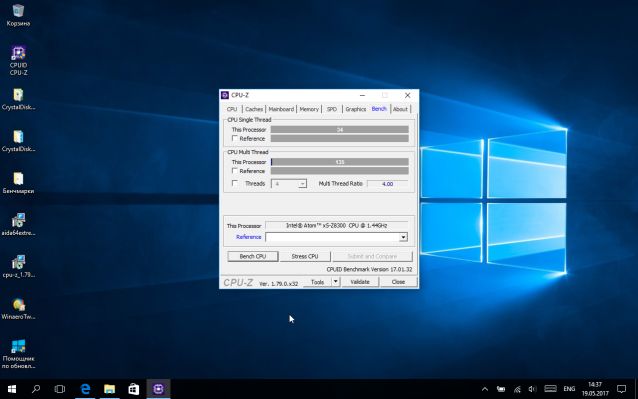Switch to the CPU tab
This screenshot has width=638, height=399.
[232, 109]
